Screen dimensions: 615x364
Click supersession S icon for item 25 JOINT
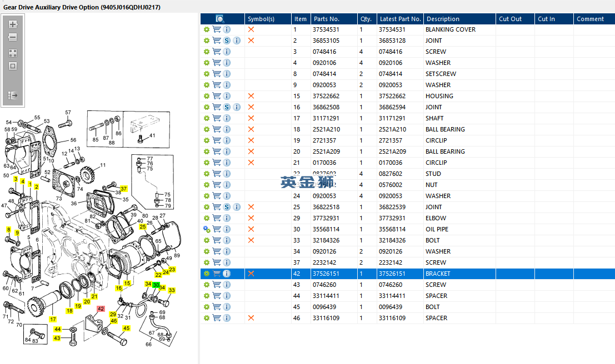227,207
